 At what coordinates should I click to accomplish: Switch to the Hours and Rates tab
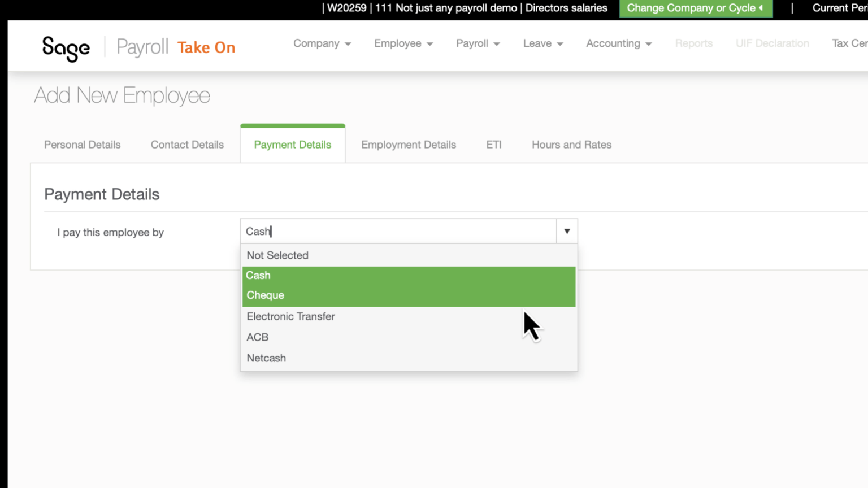click(x=571, y=145)
